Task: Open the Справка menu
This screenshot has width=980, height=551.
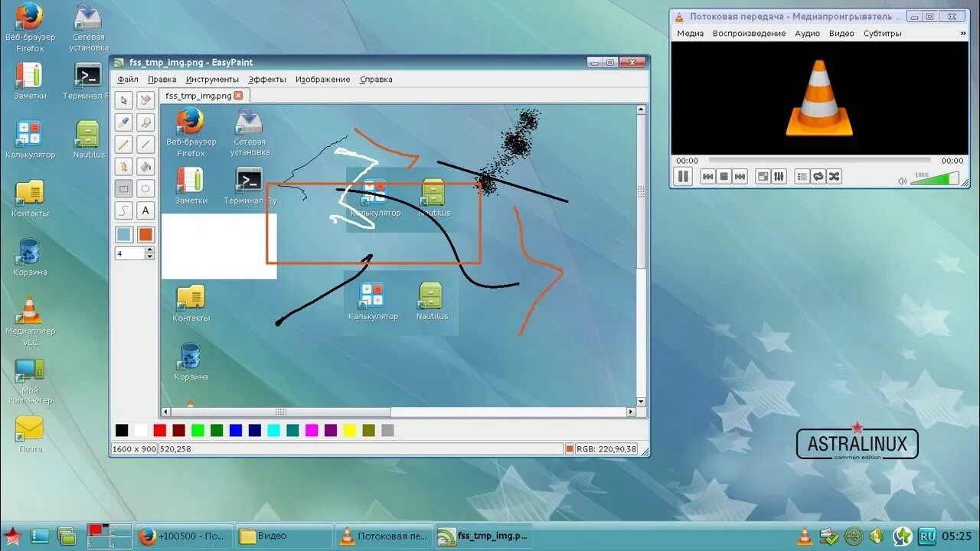Action: tap(376, 79)
